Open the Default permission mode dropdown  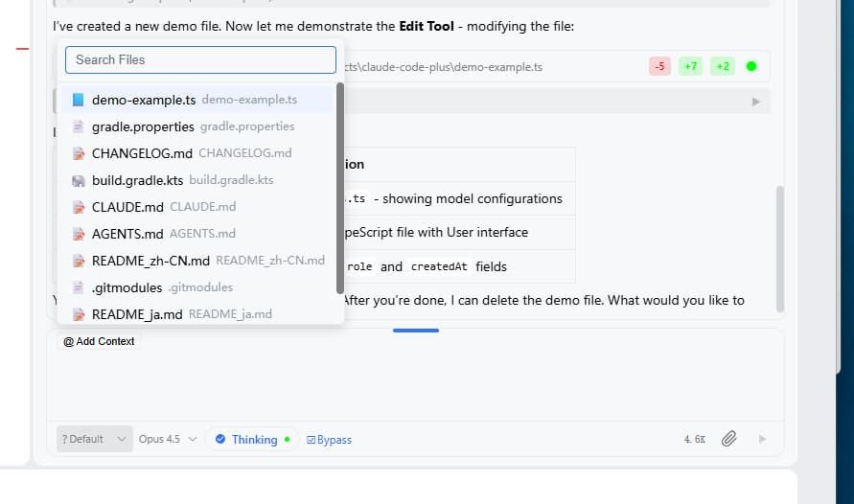tap(94, 439)
